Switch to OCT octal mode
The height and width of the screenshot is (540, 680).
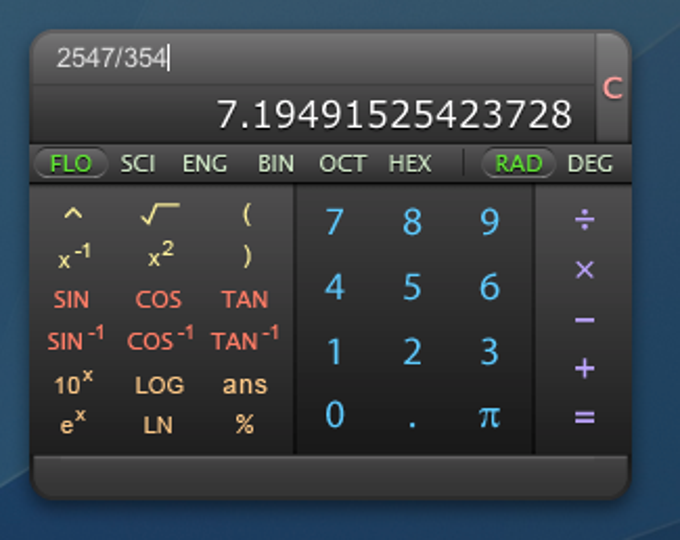[x=343, y=164]
